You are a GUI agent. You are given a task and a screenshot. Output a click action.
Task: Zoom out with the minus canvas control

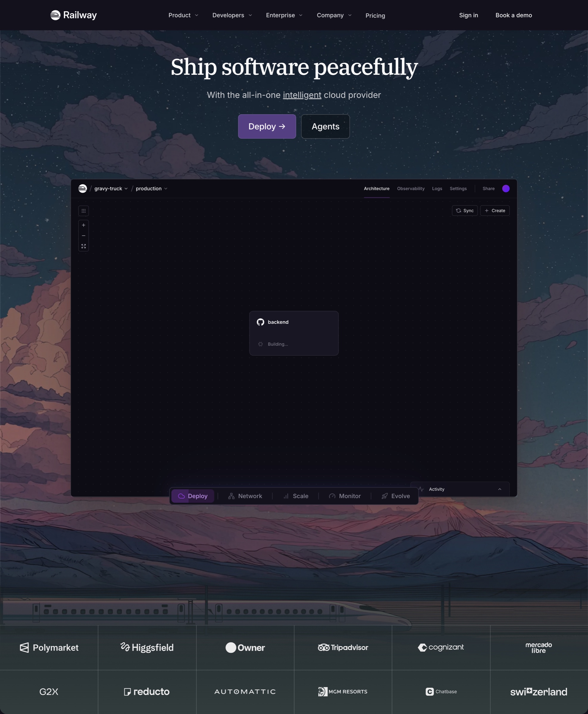tap(84, 236)
